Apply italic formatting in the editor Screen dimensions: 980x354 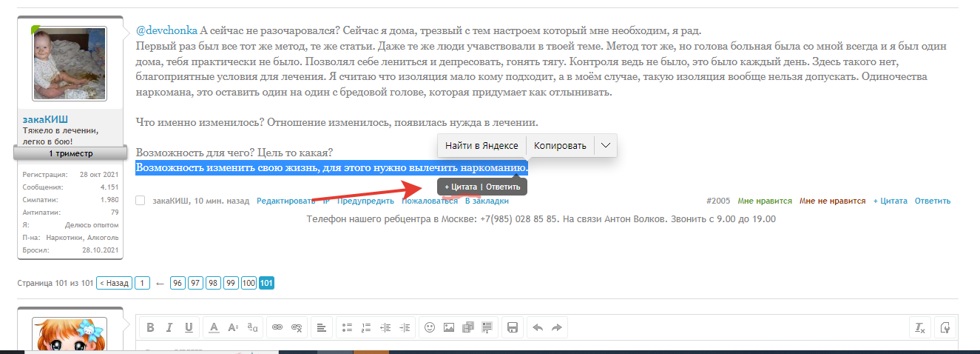(169, 327)
